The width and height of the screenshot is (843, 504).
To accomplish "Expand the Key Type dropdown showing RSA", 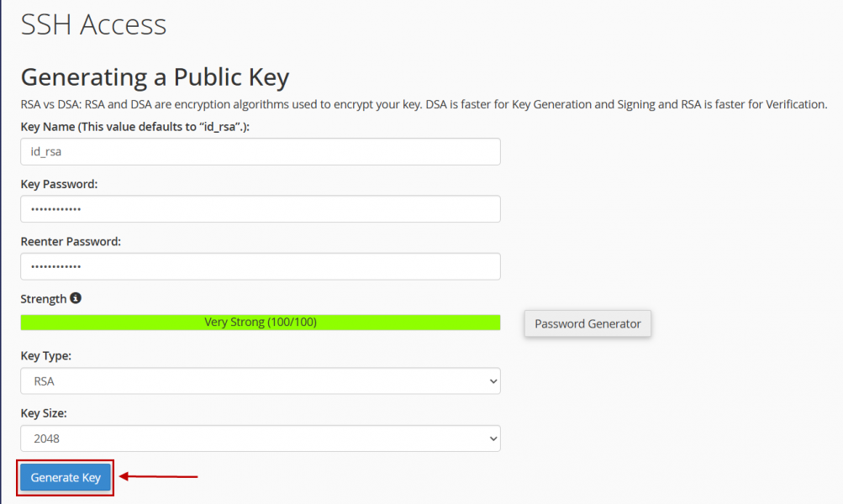I will click(x=261, y=381).
